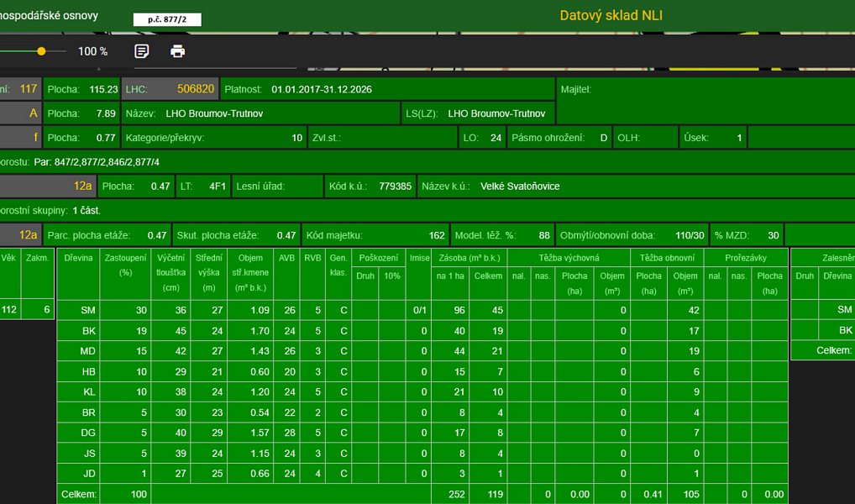This screenshot has width=855, height=504.
Task: Click the Výčetní tloušťka column header
Action: (171, 273)
